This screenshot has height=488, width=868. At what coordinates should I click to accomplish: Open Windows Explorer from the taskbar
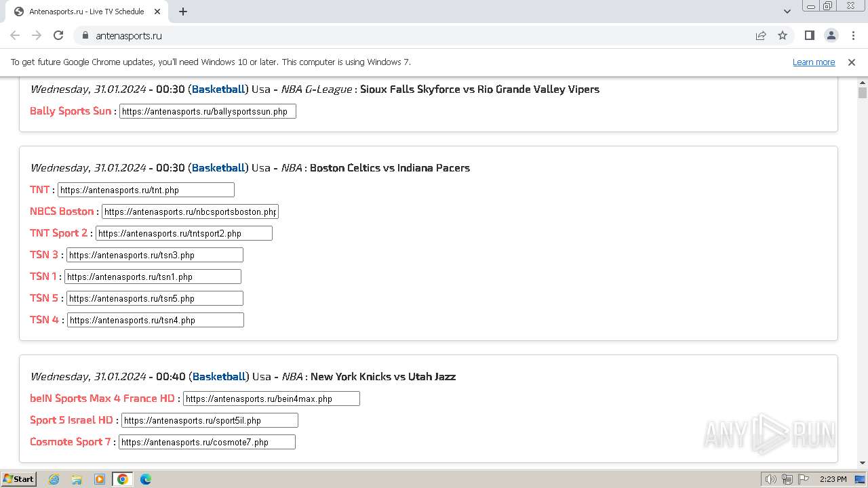coord(77,479)
